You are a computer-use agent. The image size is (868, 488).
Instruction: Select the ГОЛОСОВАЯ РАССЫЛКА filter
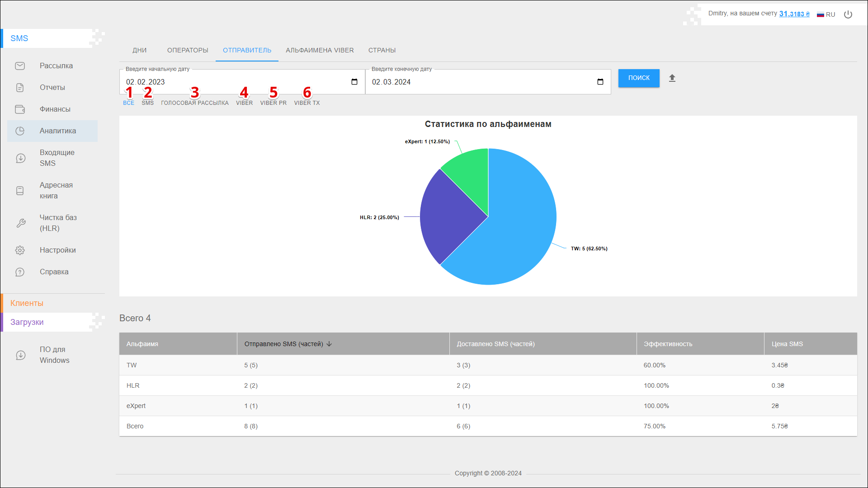195,103
